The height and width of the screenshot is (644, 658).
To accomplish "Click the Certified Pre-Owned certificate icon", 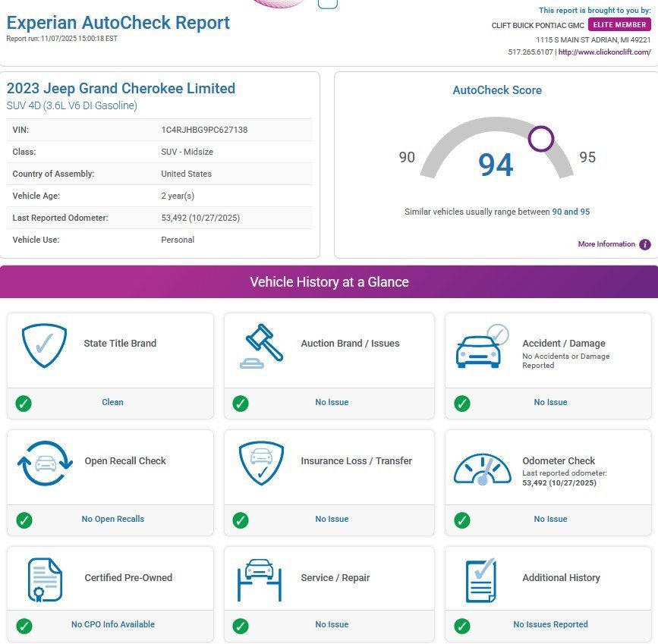I will tap(44, 580).
